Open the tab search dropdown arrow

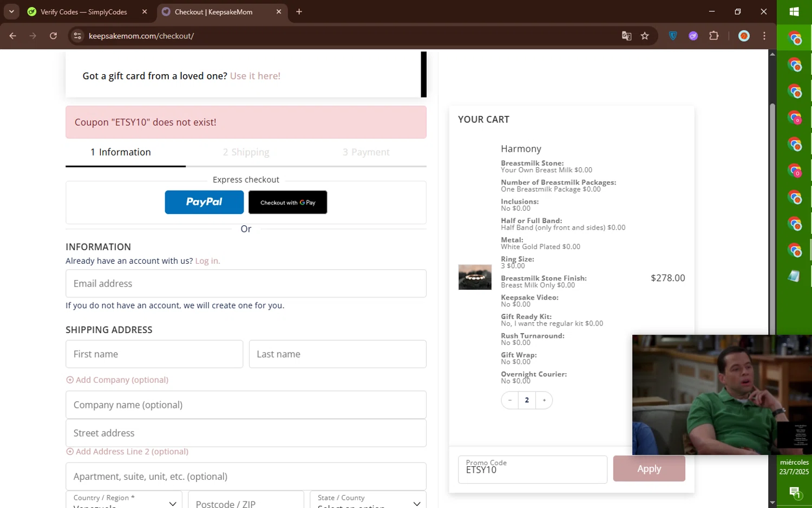(x=11, y=11)
